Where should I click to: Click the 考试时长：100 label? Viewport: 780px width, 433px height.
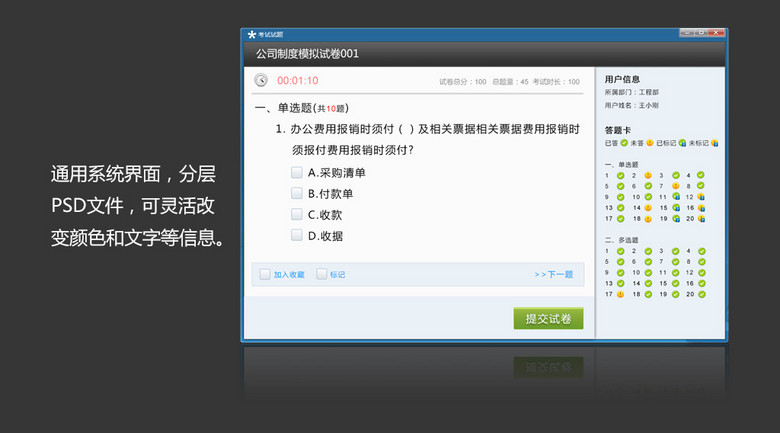click(x=556, y=82)
